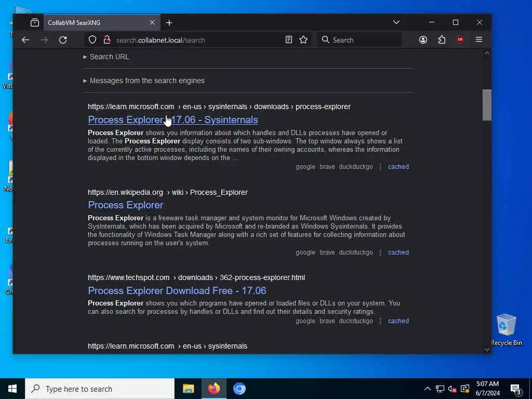Click the page vertical scrollbar thumb
Image resolution: width=532 pixels, height=399 pixels.
tap(487, 105)
